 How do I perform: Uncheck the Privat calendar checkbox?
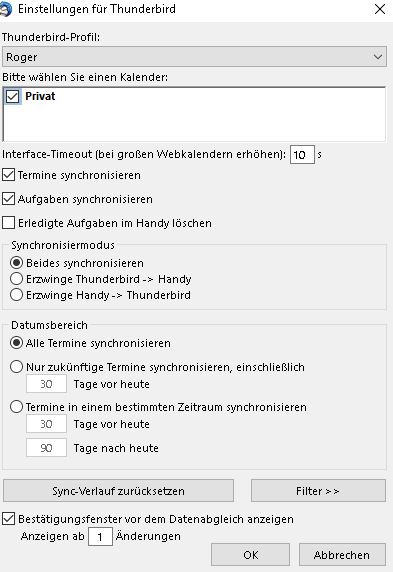[13, 96]
